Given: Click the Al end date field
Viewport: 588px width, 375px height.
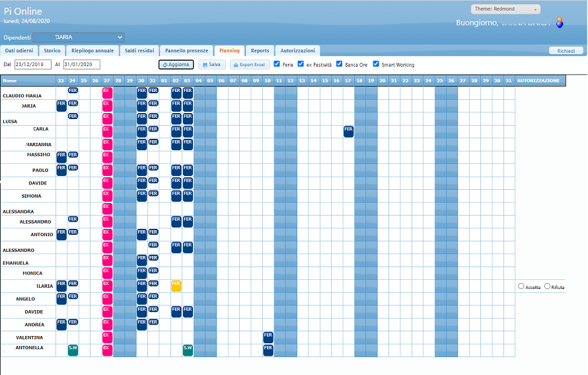Looking at the screenshot, I should [x=81, y=65].
